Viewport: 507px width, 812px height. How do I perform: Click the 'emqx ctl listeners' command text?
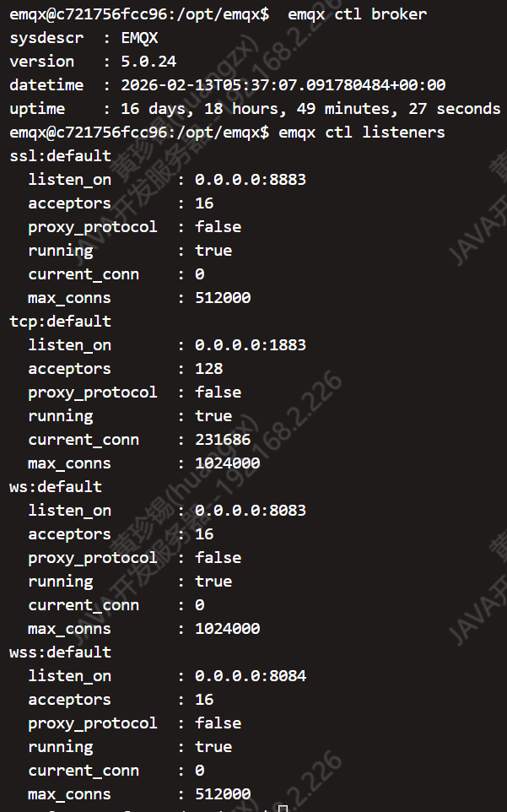(361, 133)
